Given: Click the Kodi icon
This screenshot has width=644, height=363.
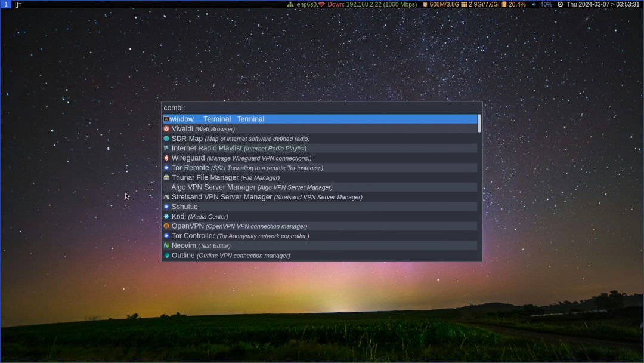Looking at the screenshot, I should click(x=166, y=216).
